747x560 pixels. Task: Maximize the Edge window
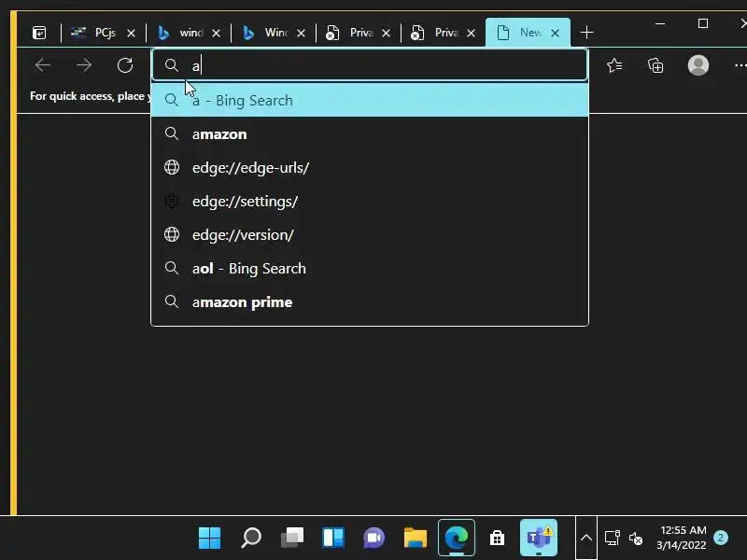point(703,23)
